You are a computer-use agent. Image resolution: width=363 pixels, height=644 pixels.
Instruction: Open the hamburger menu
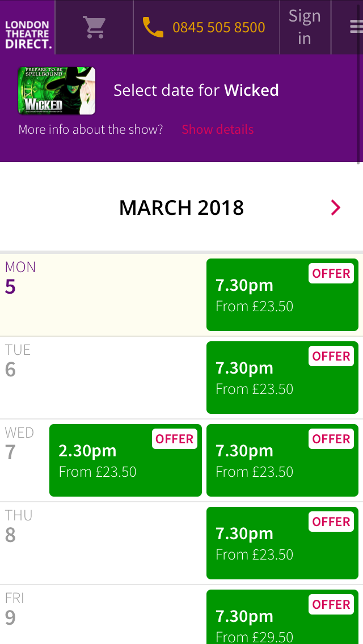click(356, 27)
